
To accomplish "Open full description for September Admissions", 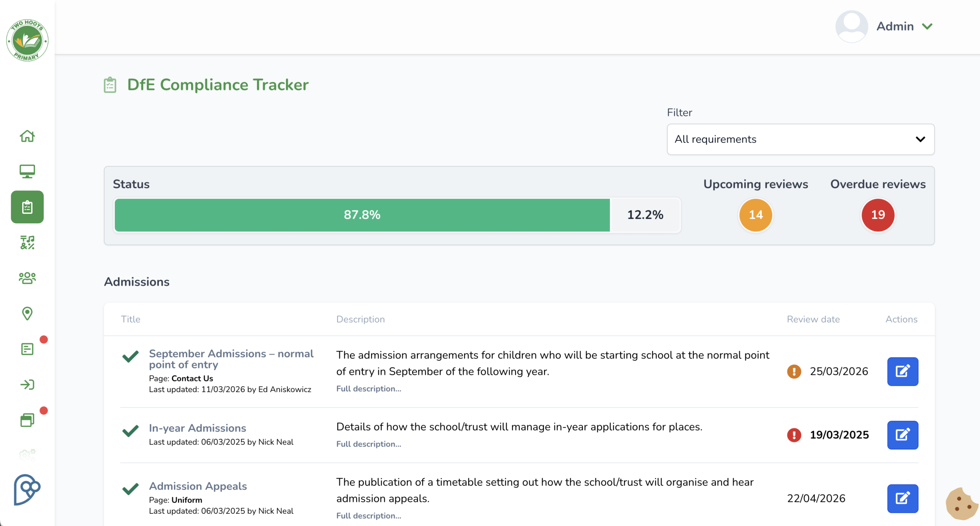I will [x=368, y=389].
